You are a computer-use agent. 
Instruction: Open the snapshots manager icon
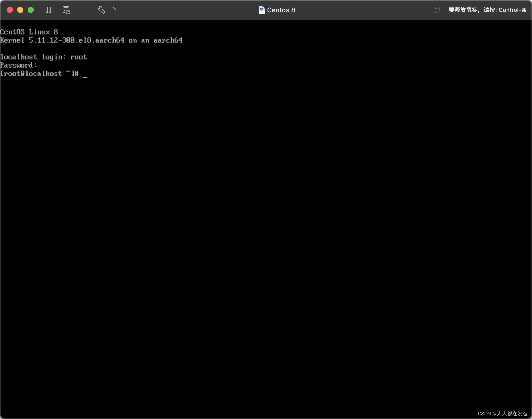66,10
